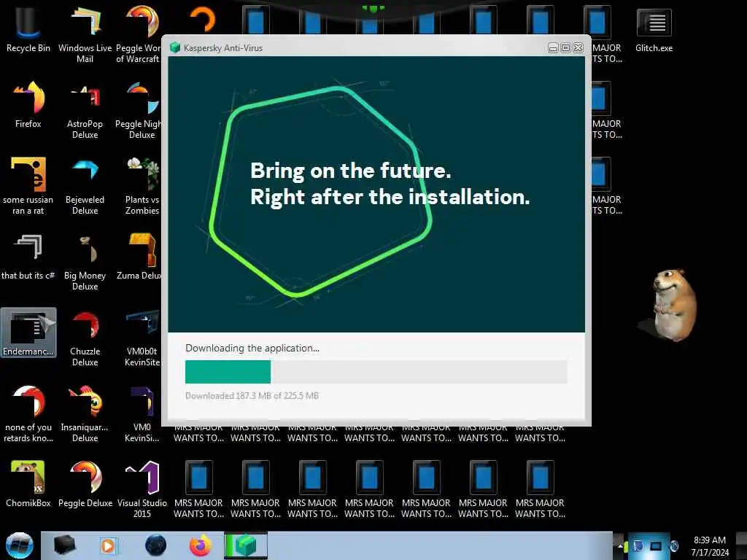Select Peggle World of Warcraft icon
Viewport: 747px width, 560px height.
(138, 34)
